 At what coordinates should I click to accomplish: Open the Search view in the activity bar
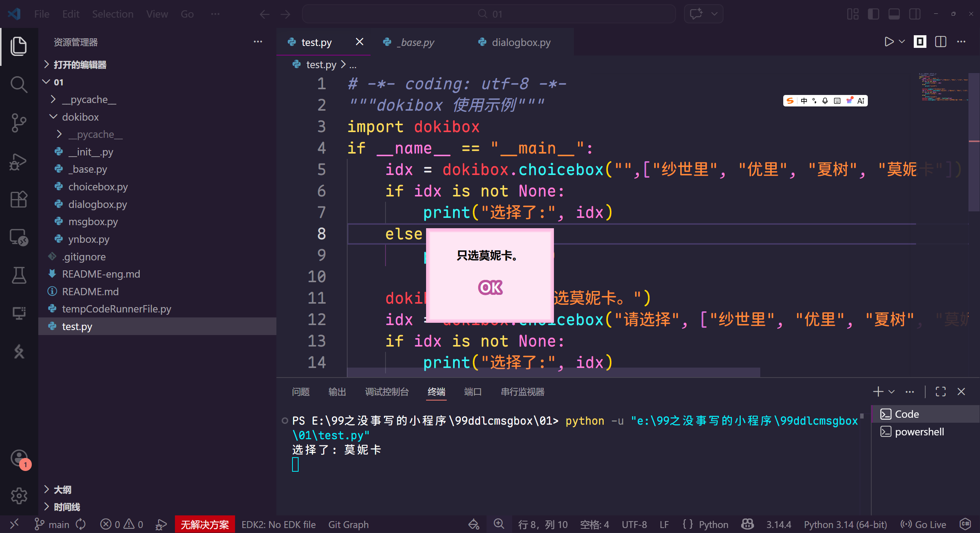click(x=18, y=85)
